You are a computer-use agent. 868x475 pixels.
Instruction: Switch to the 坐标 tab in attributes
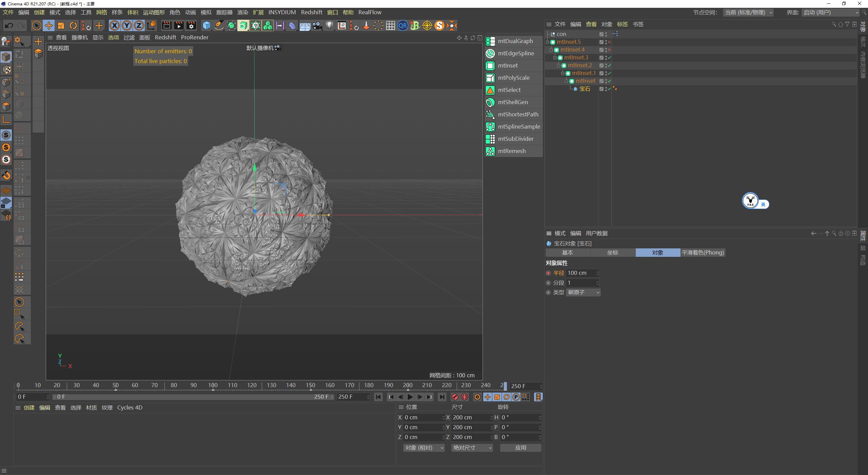pos(613,252)
